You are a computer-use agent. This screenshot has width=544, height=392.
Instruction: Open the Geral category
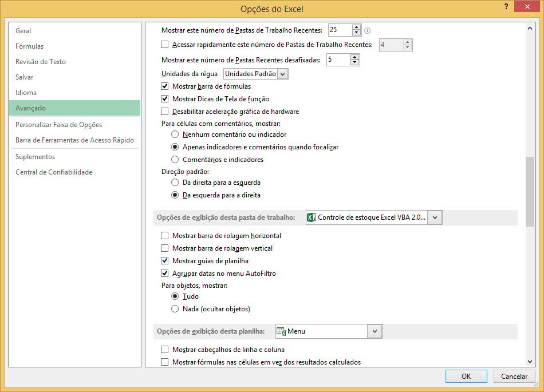74,31
